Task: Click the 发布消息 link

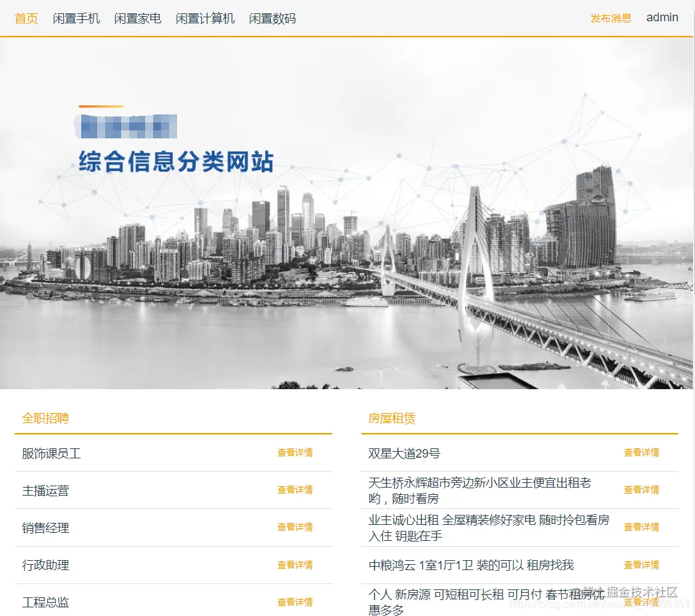Action: tap(610, 19)
